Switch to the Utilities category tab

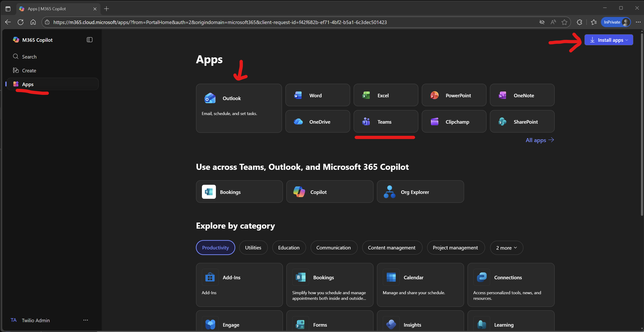(253, 248)
